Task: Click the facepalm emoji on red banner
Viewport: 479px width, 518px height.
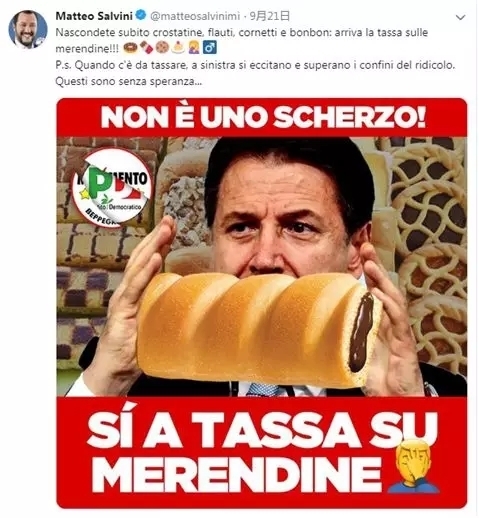Action: [413, 466]
